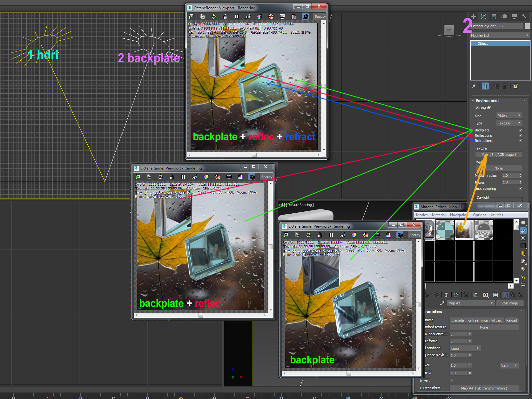Click the RGB image type button

509,303
